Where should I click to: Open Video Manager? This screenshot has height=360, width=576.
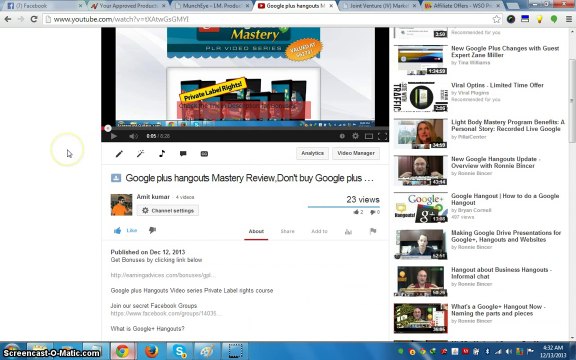[x=356, y=153]
